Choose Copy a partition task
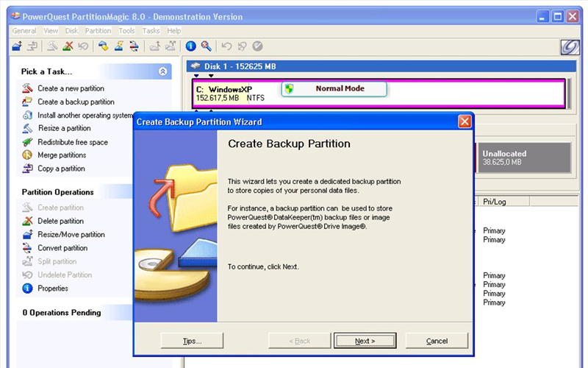Screen dimensions: 588x368 (61, 169)
